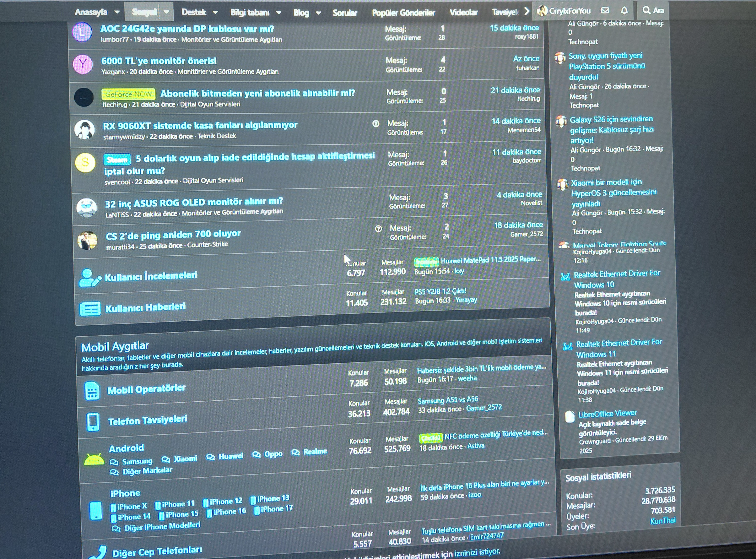Click avatar beside the Sony PlayStation 5 news
Screen dimensions: 756x559
click(560, 58)
